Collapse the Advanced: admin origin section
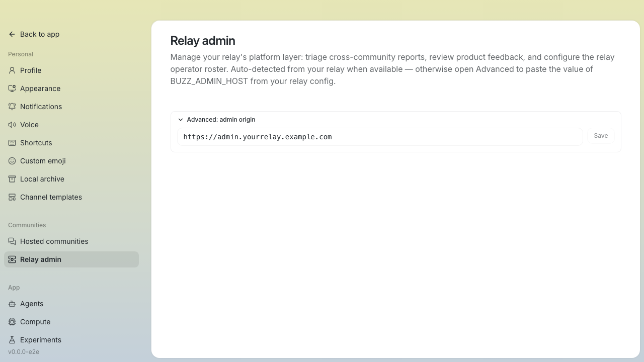This screenshot has height=362, width=644. pos(181,120)
